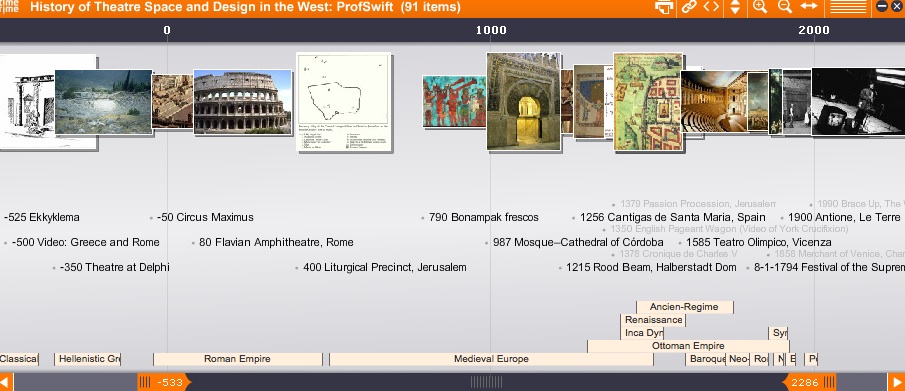
Task: Toggle the up/down sort arrows
Action: tap(735, 8)
